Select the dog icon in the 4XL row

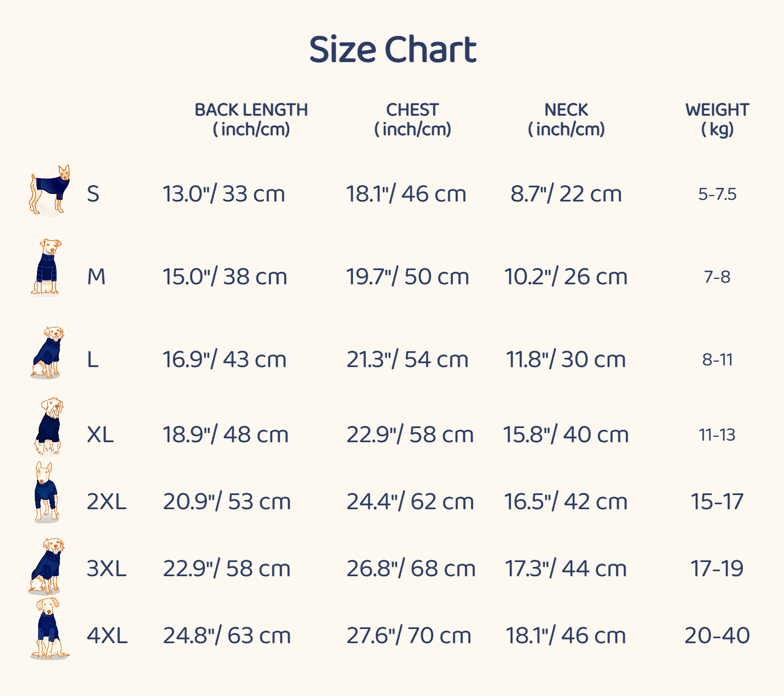pyautogui.click(x=48, y=628)
